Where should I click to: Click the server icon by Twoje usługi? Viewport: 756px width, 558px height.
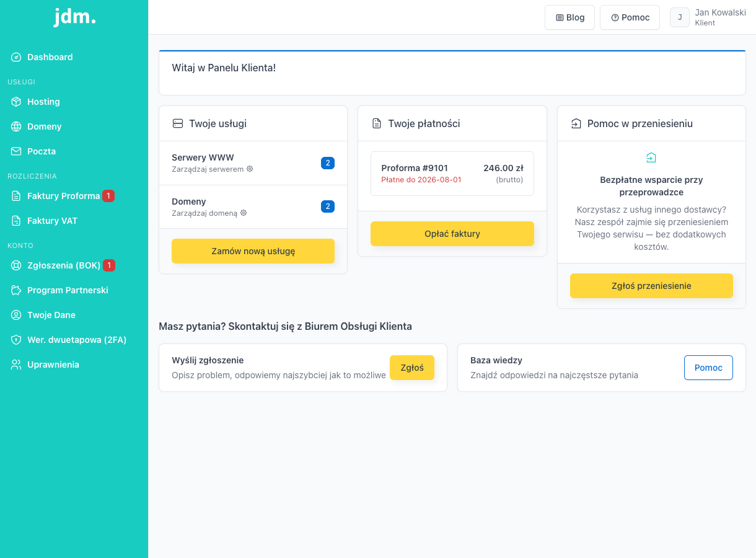tap(178, 123)
